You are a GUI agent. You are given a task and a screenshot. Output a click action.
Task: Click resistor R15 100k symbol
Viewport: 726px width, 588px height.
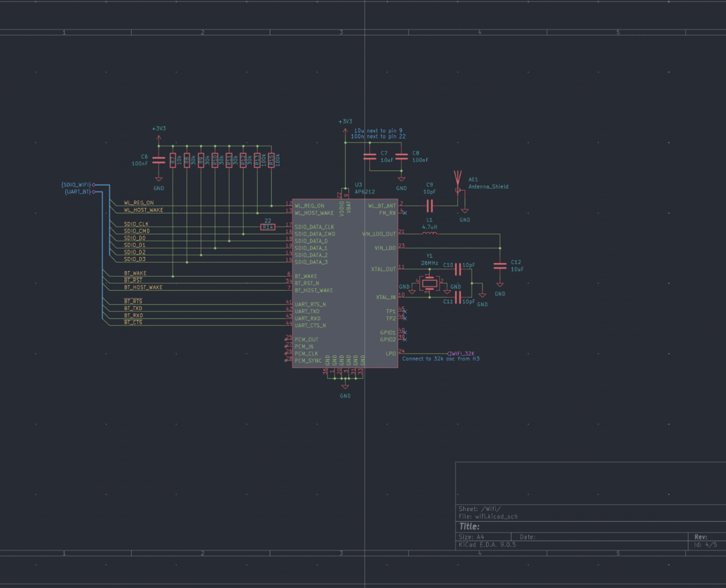pos(271,160)
